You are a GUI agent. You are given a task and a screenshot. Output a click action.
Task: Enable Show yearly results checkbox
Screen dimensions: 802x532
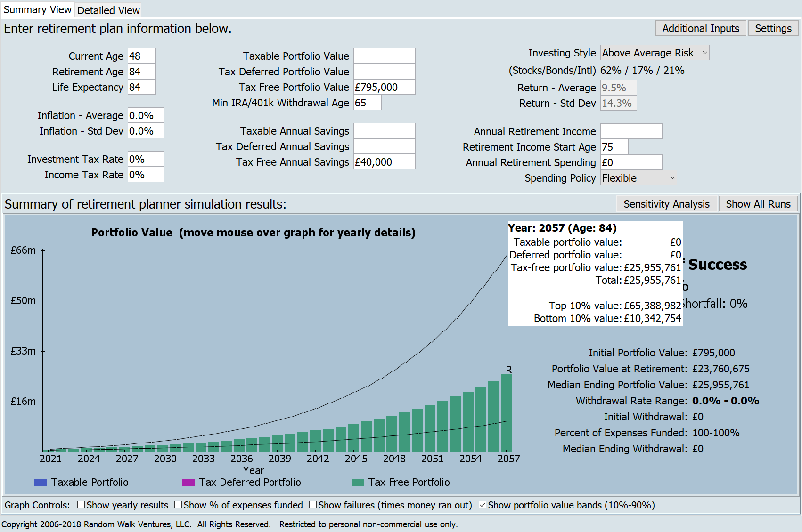click(x=81, y=505)
